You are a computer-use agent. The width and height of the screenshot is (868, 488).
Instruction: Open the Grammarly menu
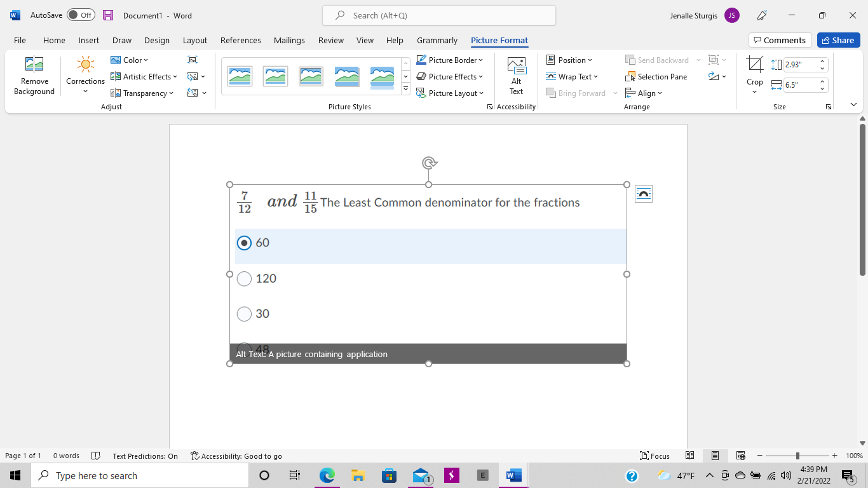pyautogui.click(x=437, y=40)
